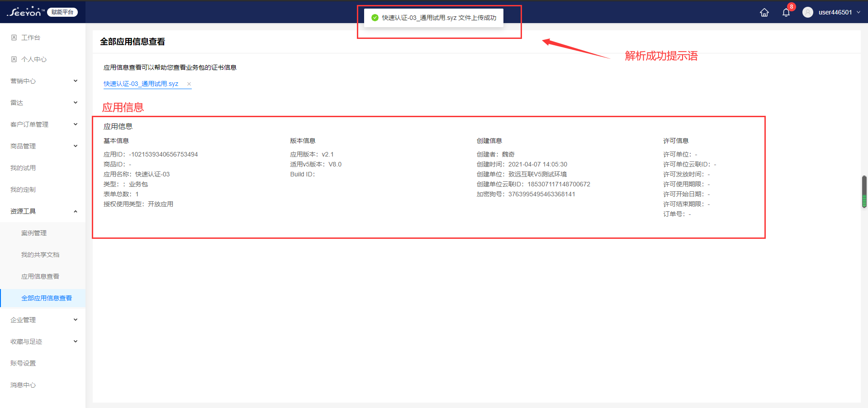Click the Seeyon logo
Image resolution: width=868 pixels, height=408 pixels.
(25, 12)
